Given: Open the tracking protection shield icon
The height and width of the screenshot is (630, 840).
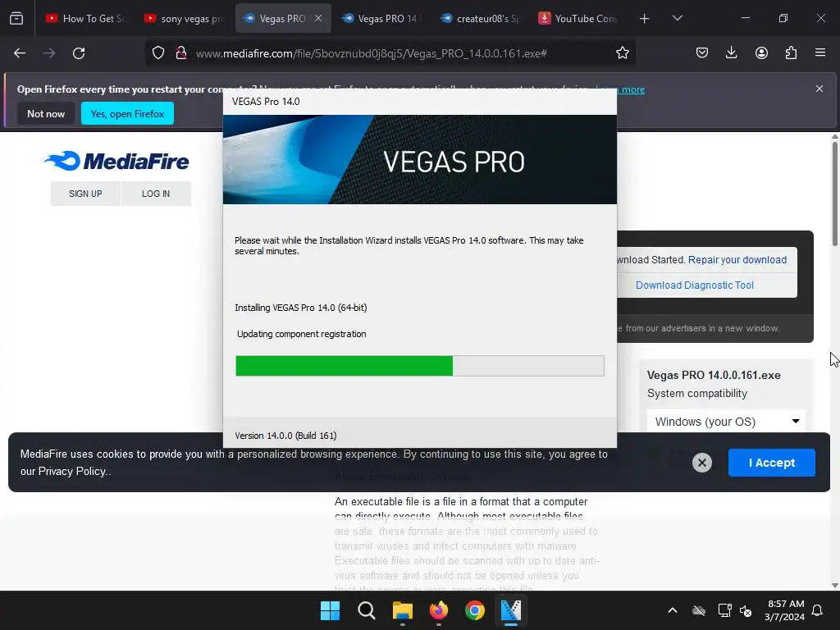Looking at the screenshot, I should click(x=158, y=53).
